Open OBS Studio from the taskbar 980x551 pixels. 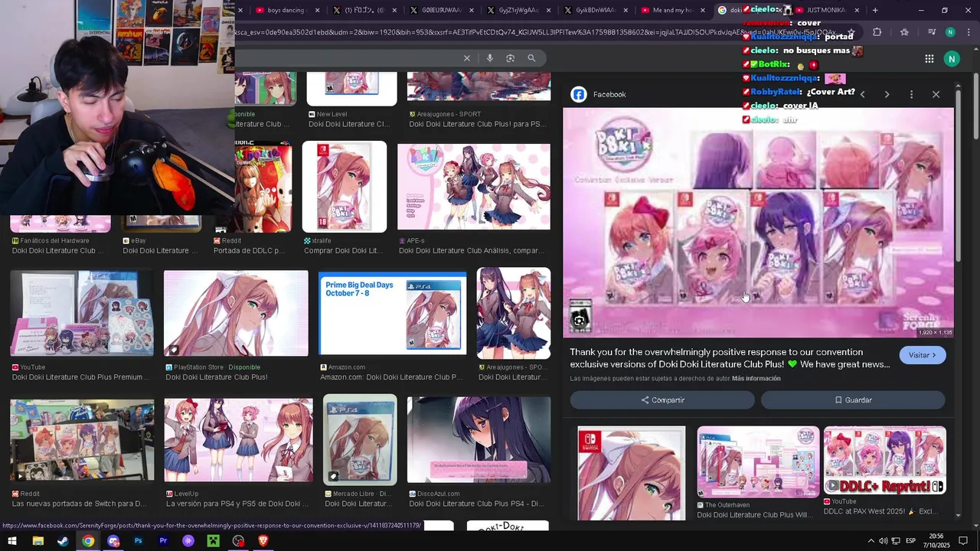pyautogui.click(x=239, y=541)
